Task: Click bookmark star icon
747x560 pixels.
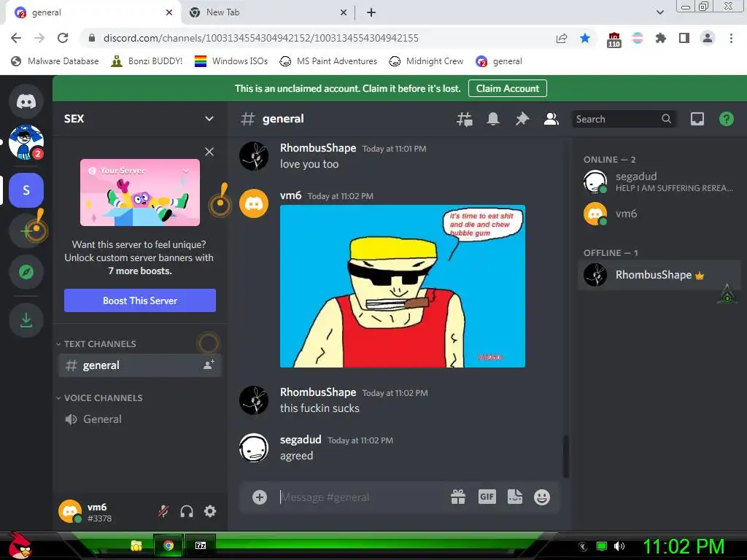Action: pos(585,38)
